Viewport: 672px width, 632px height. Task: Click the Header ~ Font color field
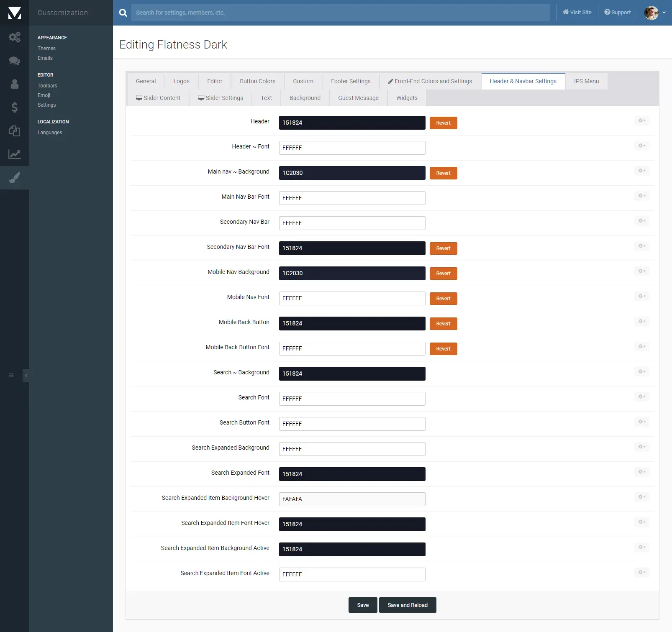pyautogui.click(x=352, y=148)
